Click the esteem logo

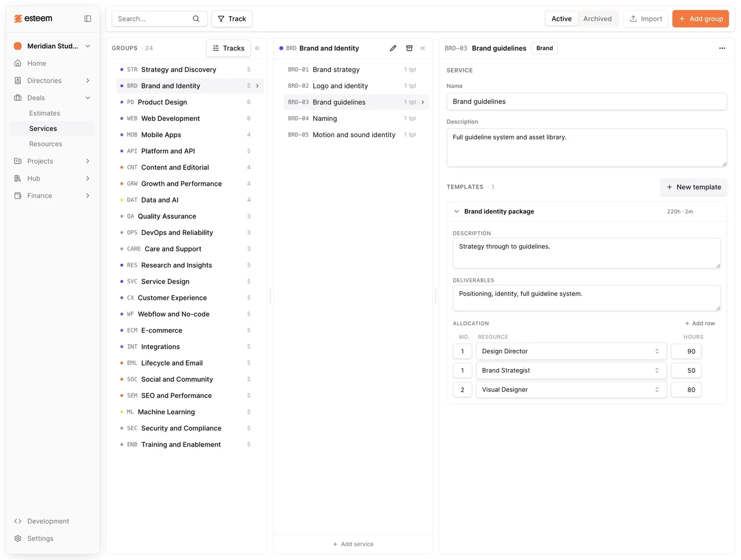(x=33, y=19)
